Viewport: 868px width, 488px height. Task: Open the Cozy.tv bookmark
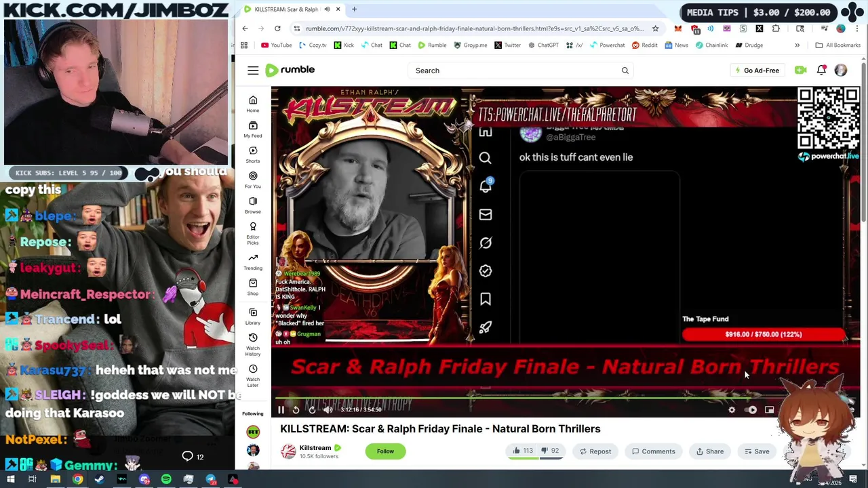pyautogui.click(x=312, y=45)
